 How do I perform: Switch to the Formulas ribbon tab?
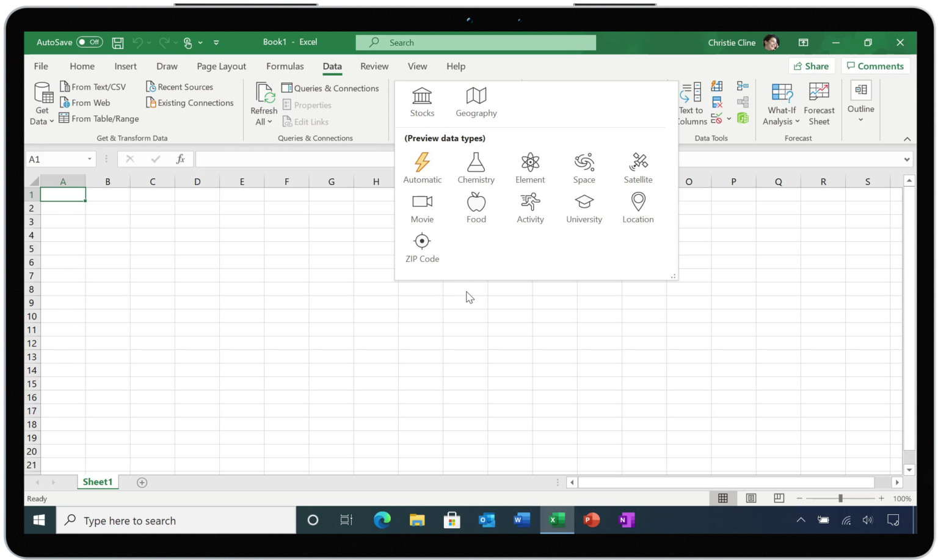tap(285, 66)
